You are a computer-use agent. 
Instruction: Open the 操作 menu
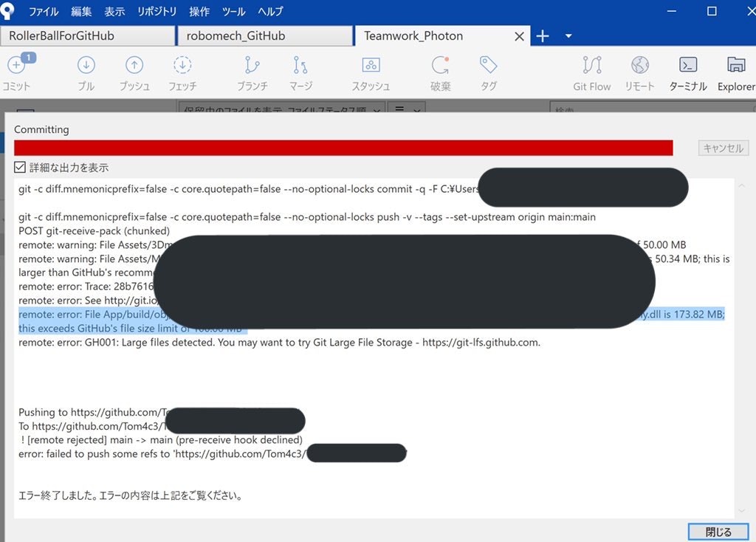[199, 11]
